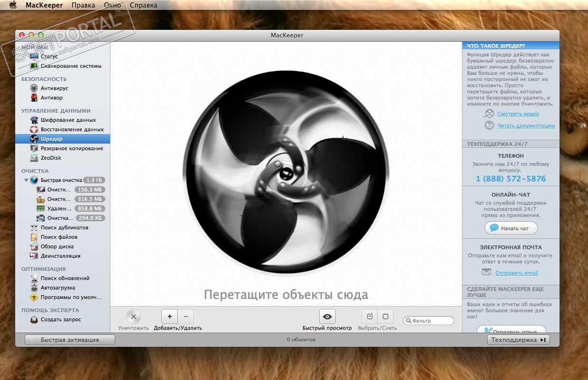588x380 pixels.
Task: Select the Быстрая очистка globe icon
Action: point(34,180)
